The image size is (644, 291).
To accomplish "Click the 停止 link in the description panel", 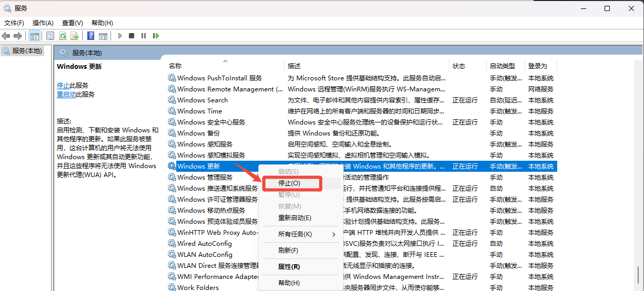I will tap(63, 85).
